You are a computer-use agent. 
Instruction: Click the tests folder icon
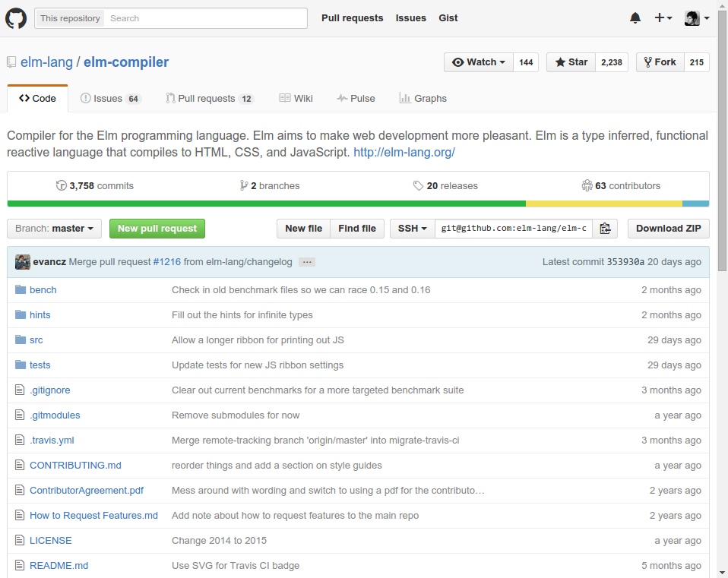click(21, 365)
